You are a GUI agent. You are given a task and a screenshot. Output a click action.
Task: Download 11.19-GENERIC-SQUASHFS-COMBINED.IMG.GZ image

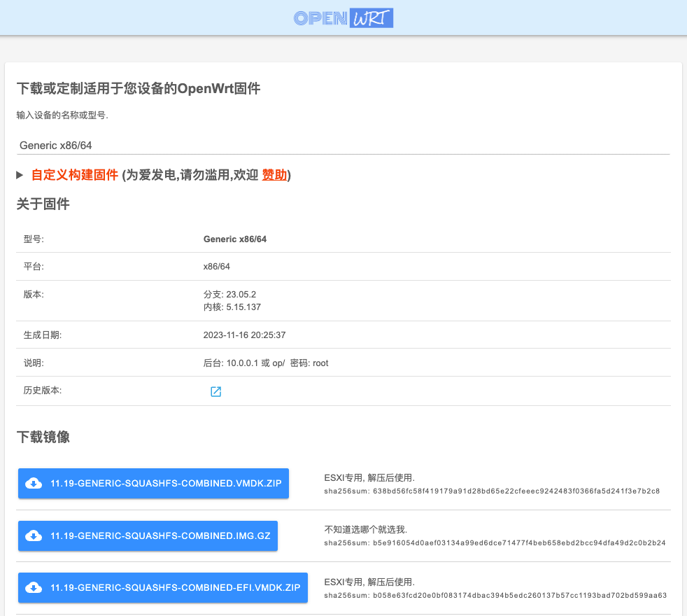coord(160,535)
